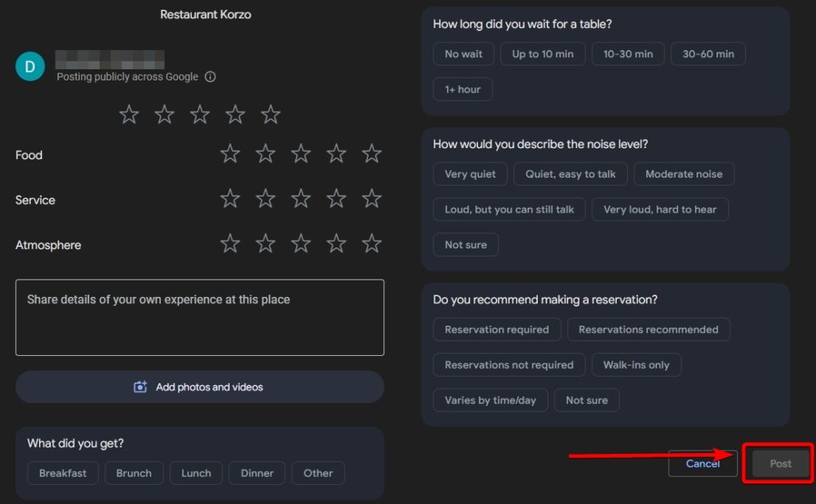Viewport: 816px width, 504px height.
Task: Choose "Reservation required"
Action: click(496, 329)
